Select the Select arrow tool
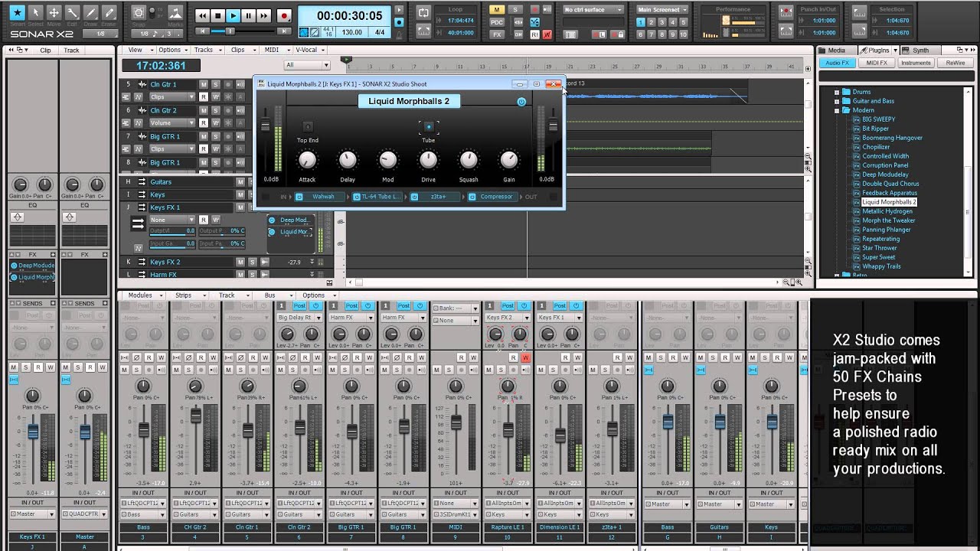The width and height of the screenshot is (980, 551). 35,12
